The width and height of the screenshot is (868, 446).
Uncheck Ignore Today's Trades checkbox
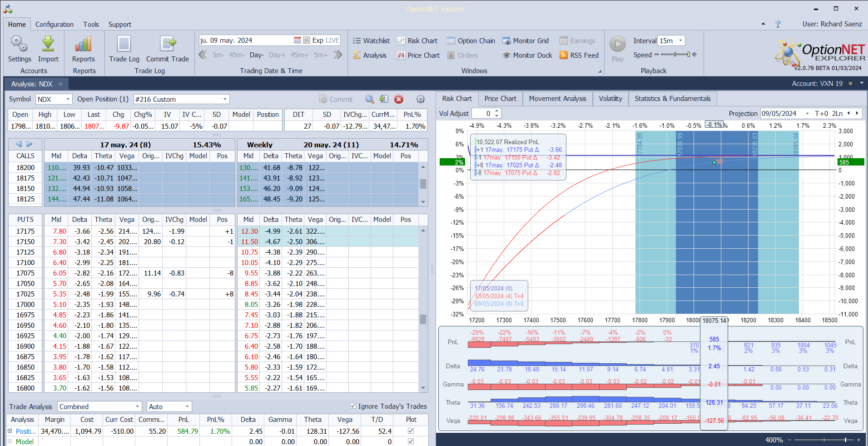[x=353, y=406]
